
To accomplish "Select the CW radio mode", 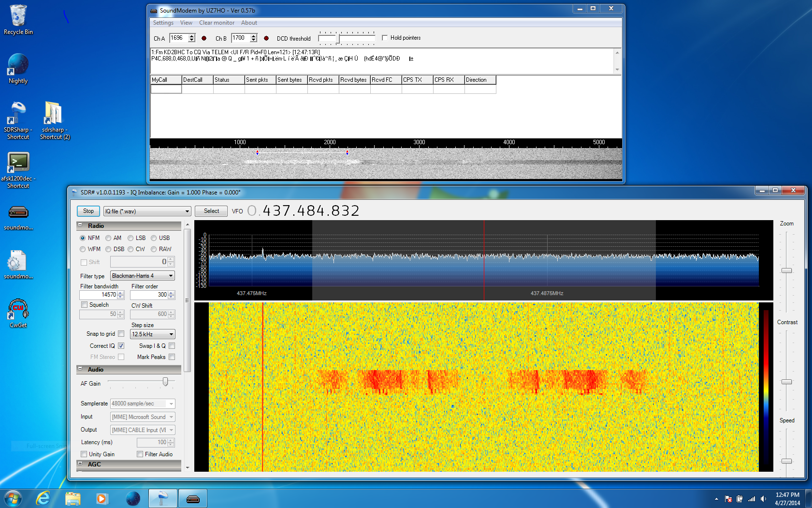I will pyautogui.click(x=130, y=249).
